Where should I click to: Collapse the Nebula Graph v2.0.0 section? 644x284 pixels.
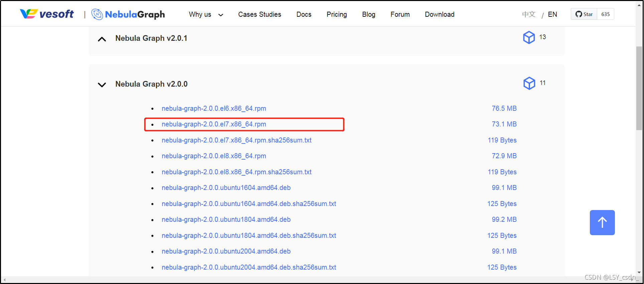(x=102, y=85)
